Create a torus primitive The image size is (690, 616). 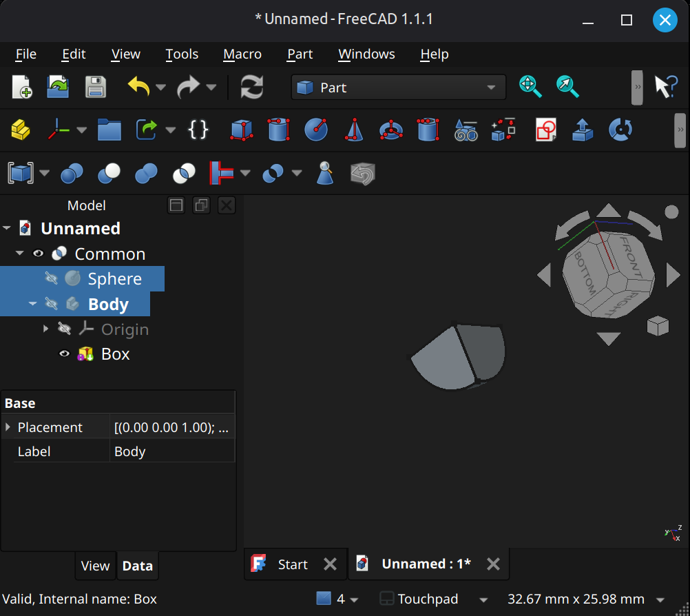(x=390, y=130)
